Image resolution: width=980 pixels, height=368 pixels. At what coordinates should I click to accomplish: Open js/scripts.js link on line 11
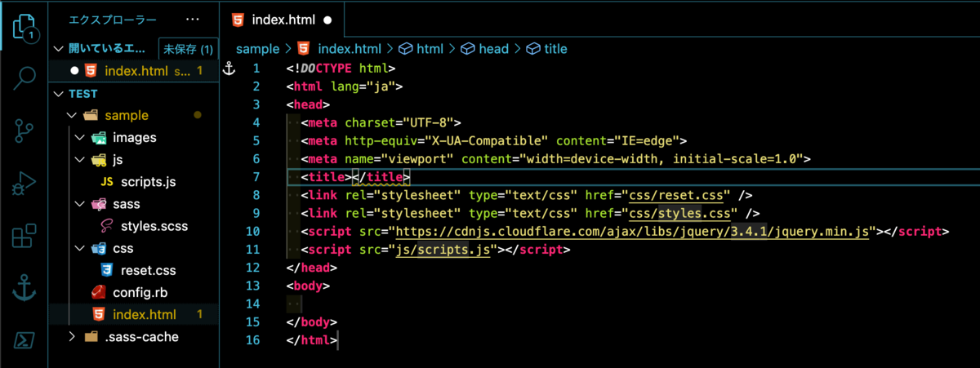442,250
